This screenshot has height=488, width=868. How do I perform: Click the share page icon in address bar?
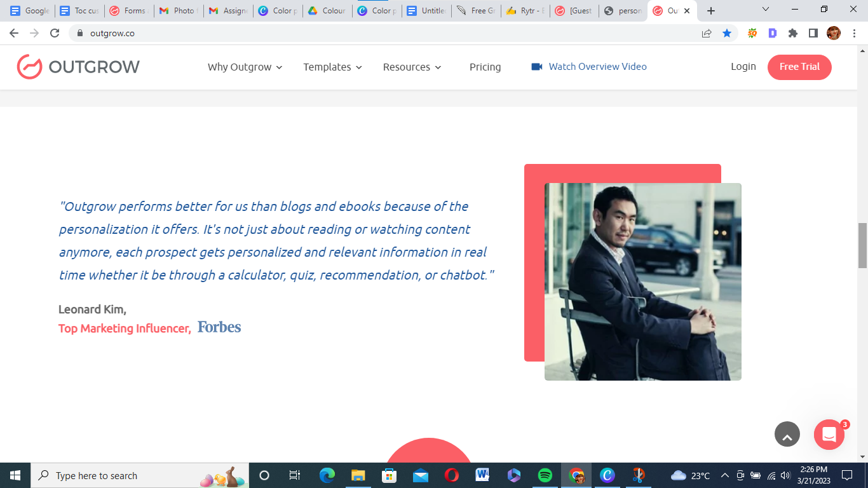[707, 33]
